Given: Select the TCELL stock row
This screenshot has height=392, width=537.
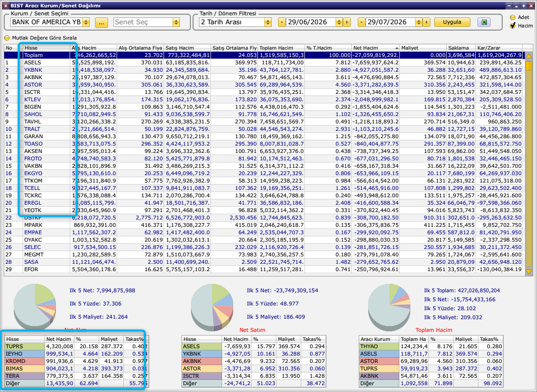Looking at the screenshot, I should click(x=264, y=188).
